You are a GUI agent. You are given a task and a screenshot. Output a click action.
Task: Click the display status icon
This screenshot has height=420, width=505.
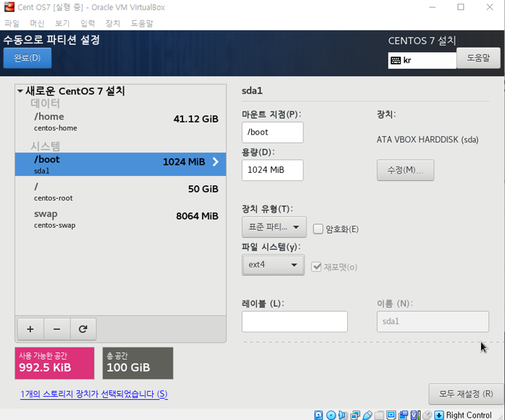pos(391,415)
